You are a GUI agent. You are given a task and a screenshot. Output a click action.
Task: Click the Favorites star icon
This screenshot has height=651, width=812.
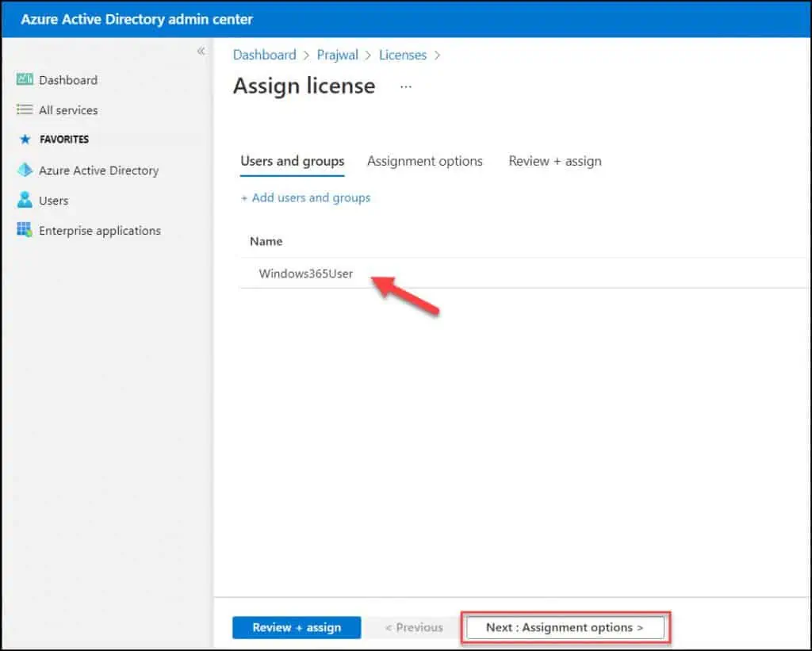point(25,140)
